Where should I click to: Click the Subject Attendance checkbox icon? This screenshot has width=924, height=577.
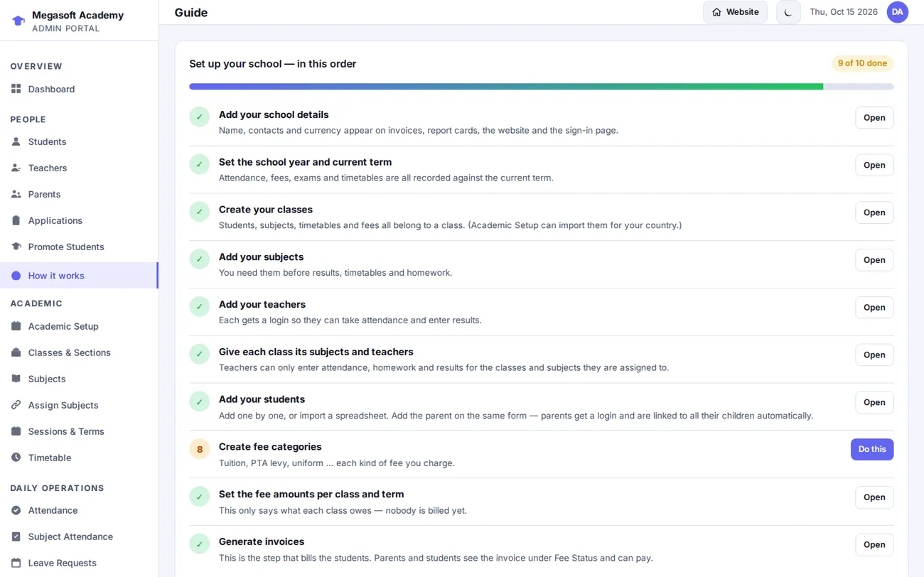pos(16,536)
